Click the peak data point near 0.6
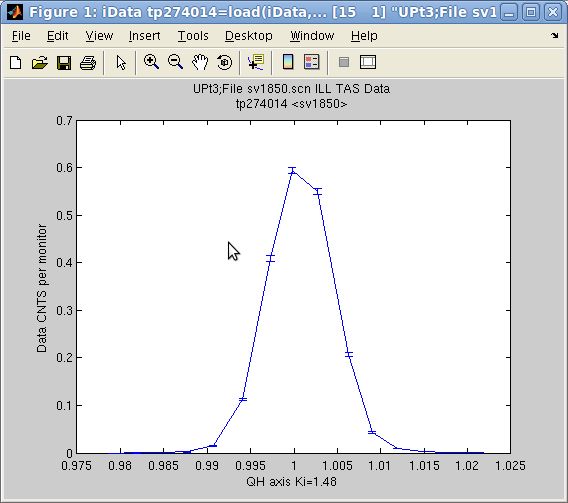The image size is (568, 503). coord(292,171)
